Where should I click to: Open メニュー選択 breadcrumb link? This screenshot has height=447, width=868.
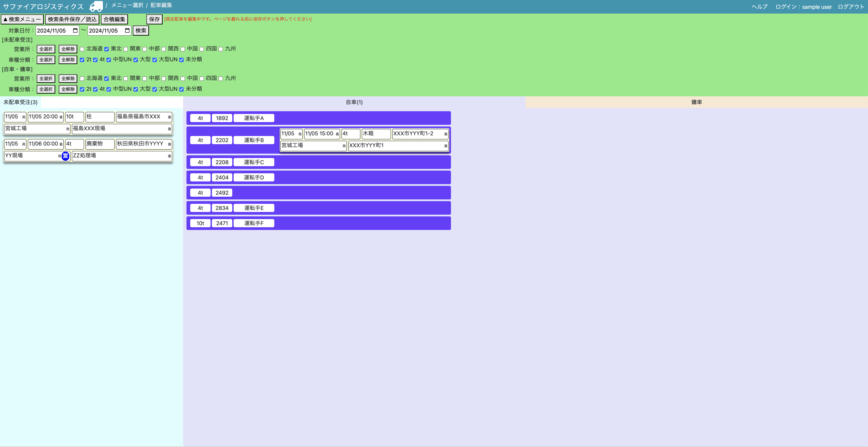click(x=127, y=5)
